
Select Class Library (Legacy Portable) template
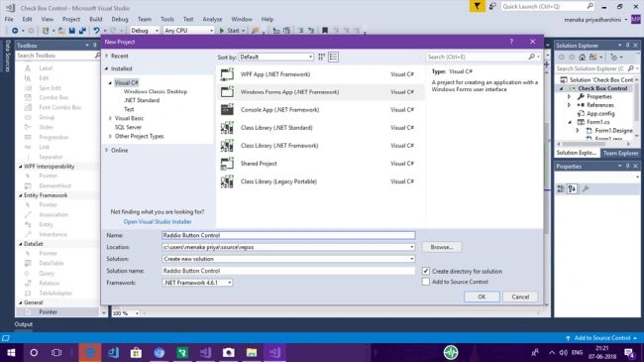[x=320, y=181]
